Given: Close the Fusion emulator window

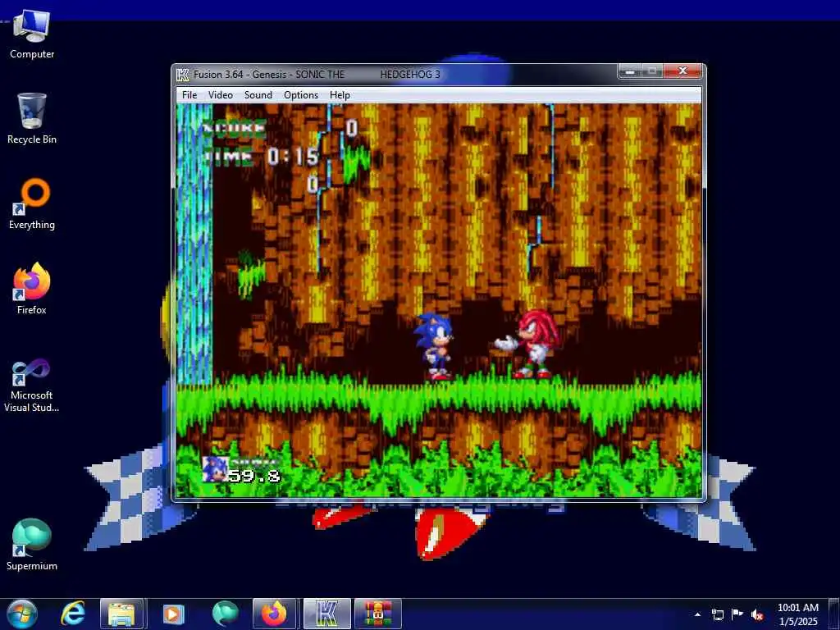Looking at the screenshot, I should pyautogui.click(x=682, y=71).
